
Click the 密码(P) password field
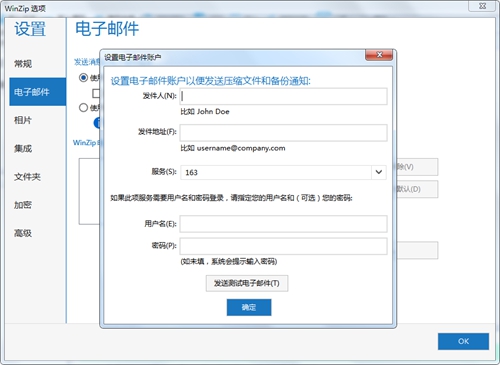tap(283, 246)
